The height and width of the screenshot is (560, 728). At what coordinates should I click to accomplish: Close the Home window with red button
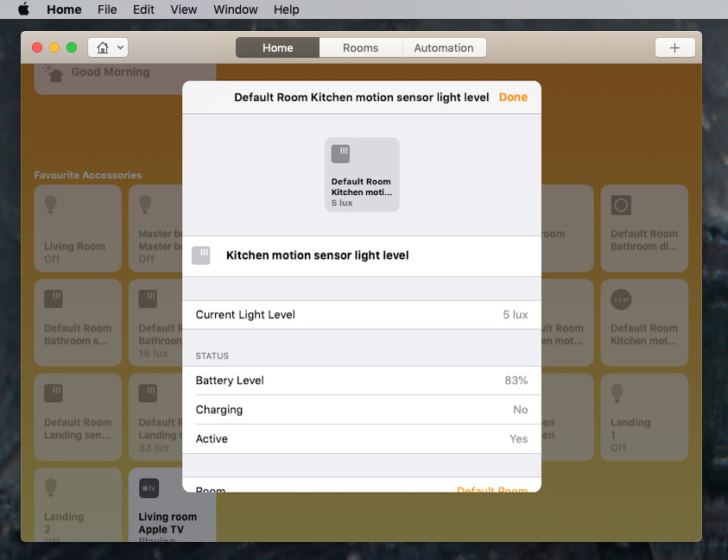click(x=37, y=47)
